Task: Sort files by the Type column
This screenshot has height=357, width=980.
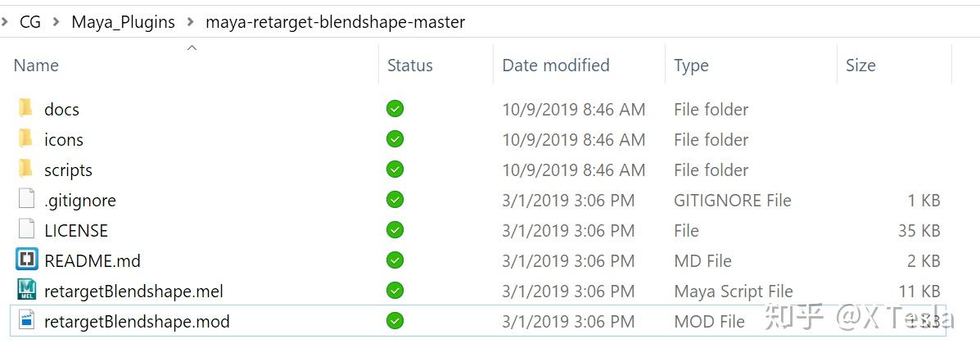Action: click(691, 66)
